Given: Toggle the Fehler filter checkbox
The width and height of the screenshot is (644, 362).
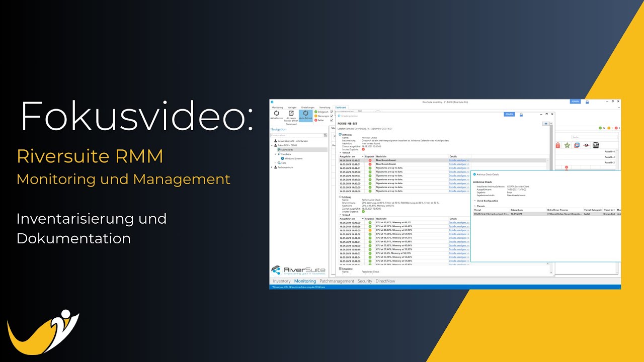Looking at the screenshot, I should pyautogui.click(x=332, y=121).
